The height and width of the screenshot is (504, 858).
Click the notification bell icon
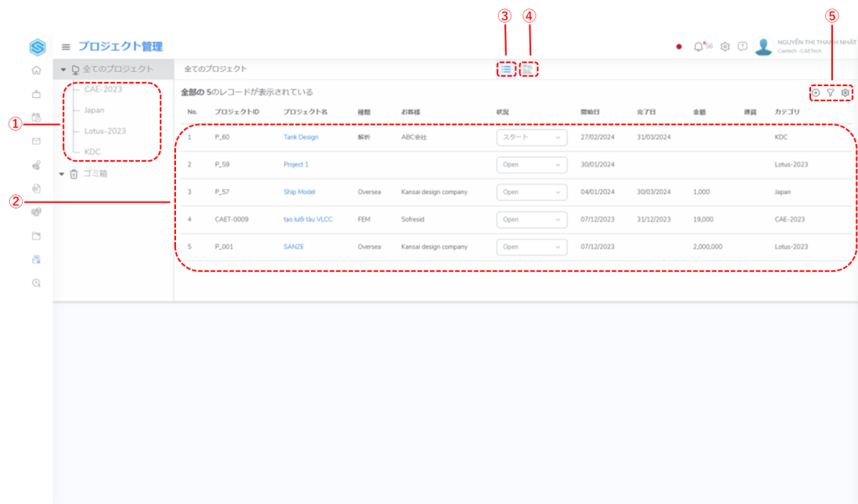pos(699,47)
